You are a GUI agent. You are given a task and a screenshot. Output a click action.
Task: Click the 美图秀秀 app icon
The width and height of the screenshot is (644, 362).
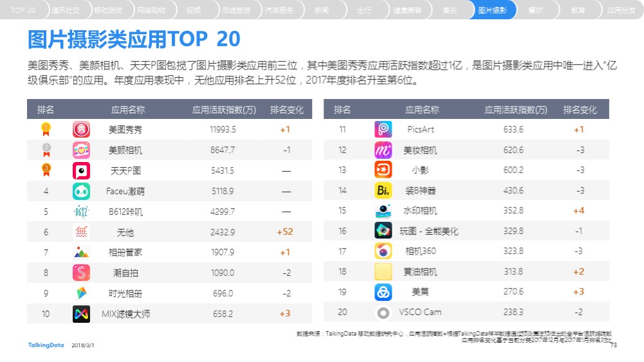tap(81, 130)
